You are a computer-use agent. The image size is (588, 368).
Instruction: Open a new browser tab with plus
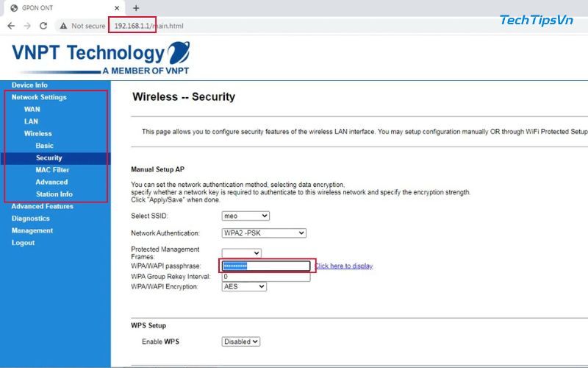[136, 8]
